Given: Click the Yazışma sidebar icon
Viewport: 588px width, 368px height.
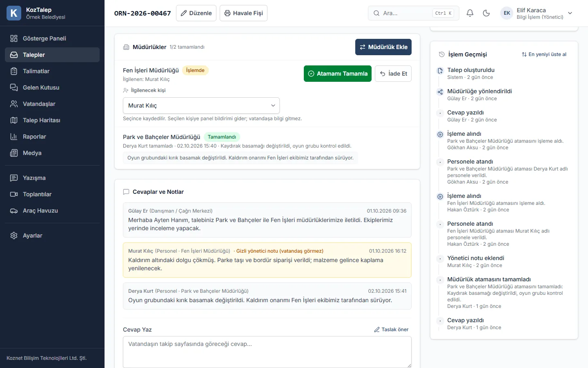Looking at the screenshot, I should coord(14,178).
